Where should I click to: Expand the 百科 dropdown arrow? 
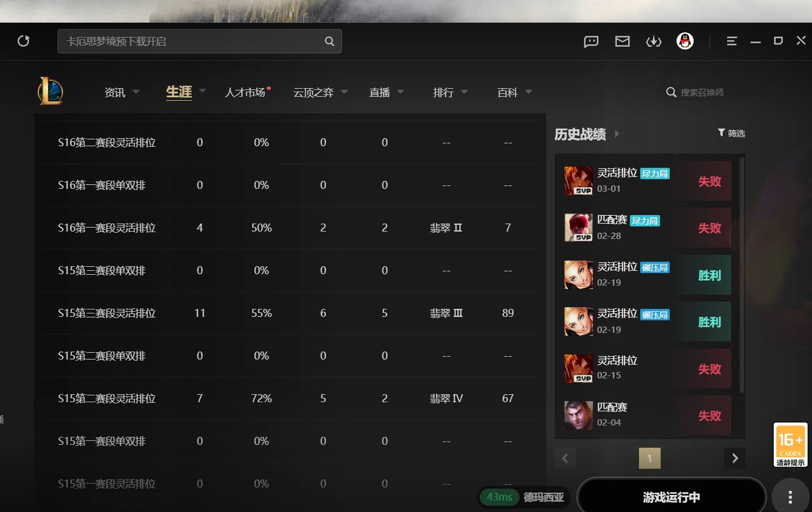pyautogui.click(x=529, y=92)
